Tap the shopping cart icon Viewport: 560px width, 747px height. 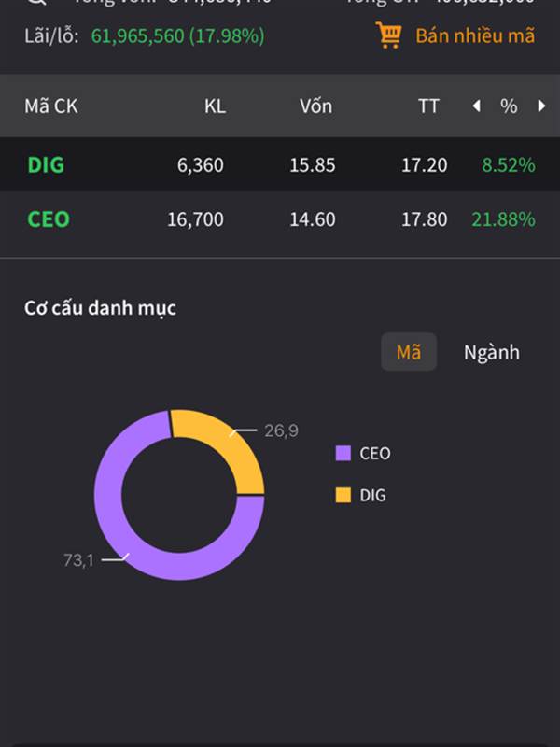(x=388, y=35)
